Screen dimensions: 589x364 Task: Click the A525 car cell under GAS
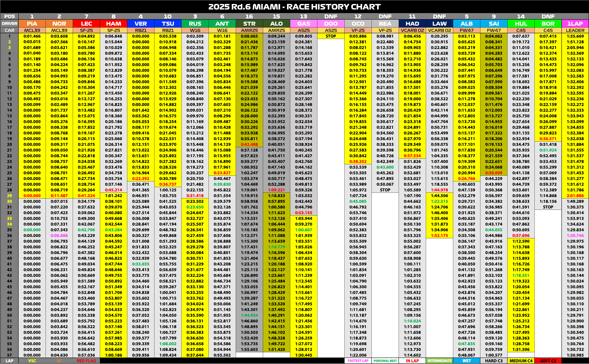click(x=304, y=30)
